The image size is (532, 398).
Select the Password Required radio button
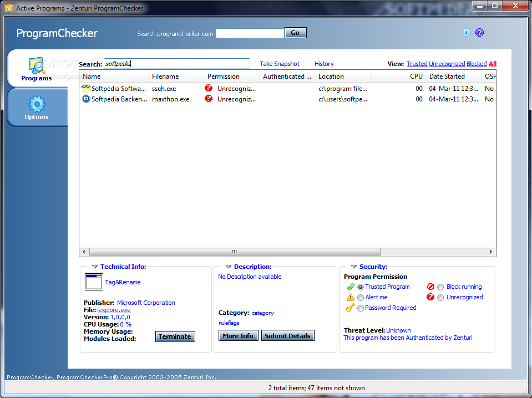click(361, 308)
